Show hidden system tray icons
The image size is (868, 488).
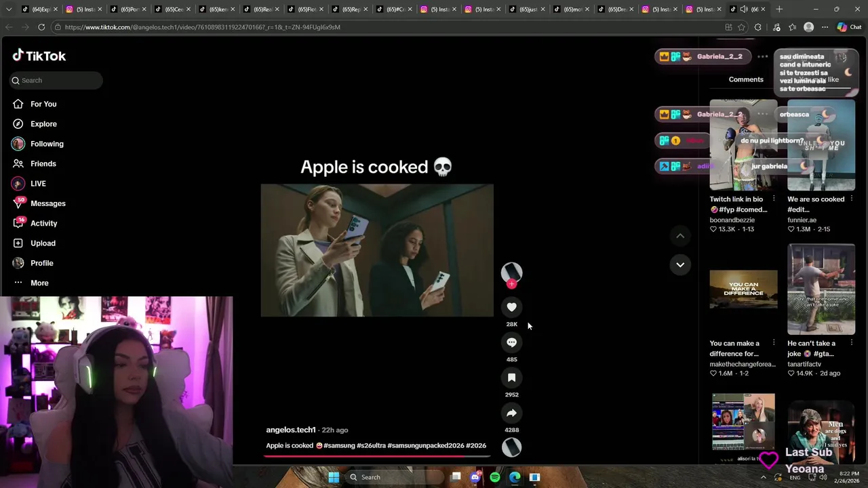[x=764, y=477]
